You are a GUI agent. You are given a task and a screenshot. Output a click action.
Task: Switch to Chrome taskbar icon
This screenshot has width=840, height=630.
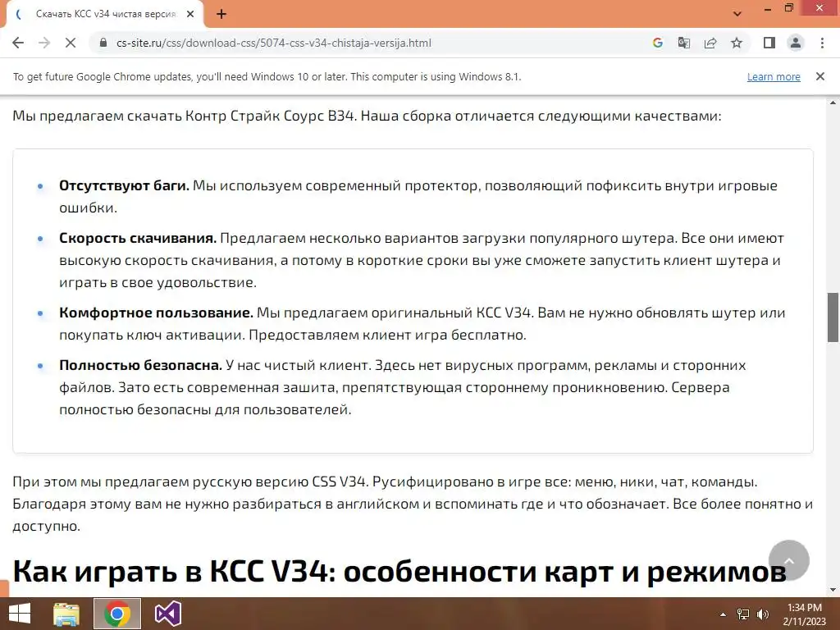coord(117,614)
